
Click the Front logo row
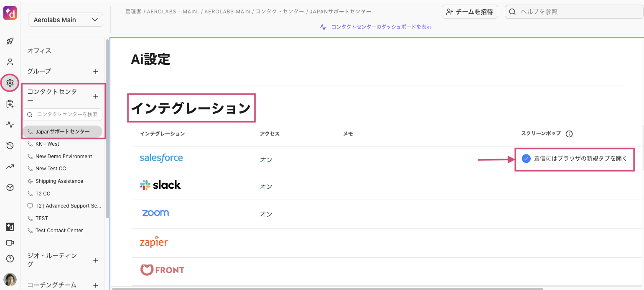click(162, 269)
